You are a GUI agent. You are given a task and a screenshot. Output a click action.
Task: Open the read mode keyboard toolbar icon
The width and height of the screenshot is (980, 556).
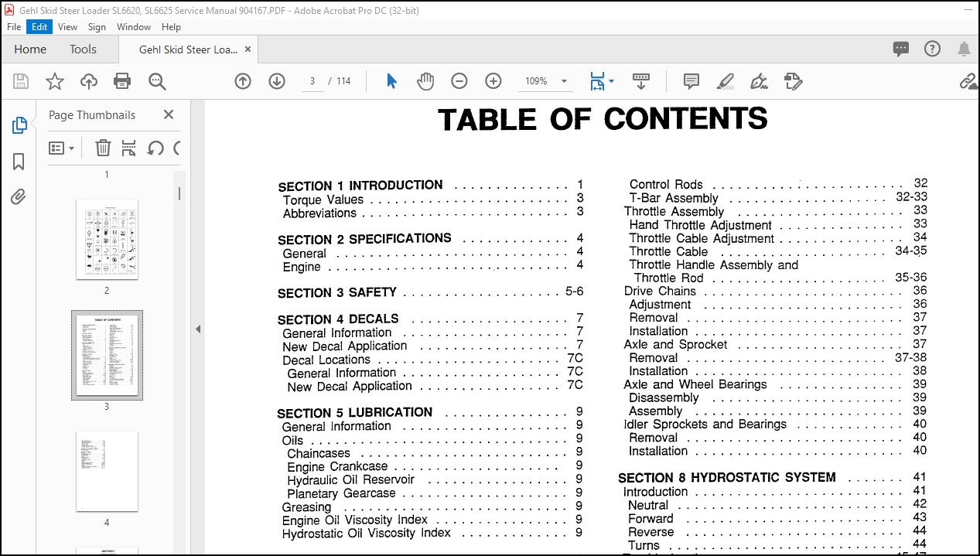coord(640,80)
